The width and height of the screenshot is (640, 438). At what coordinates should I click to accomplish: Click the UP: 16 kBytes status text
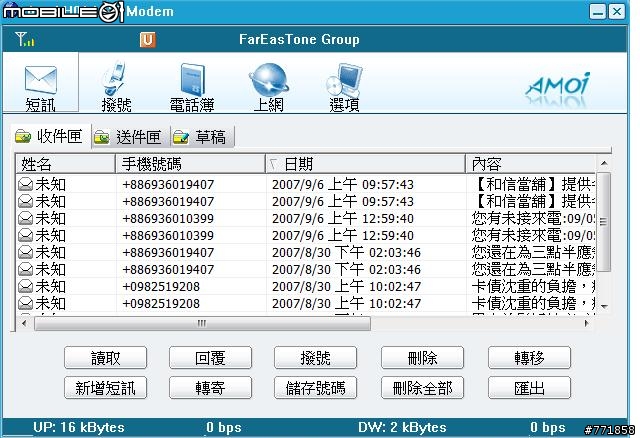pos(79,427)
